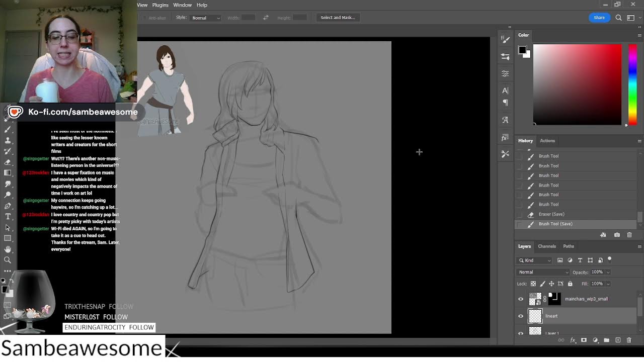644x362 pixels.
Task: Delete the selected layer with trash icon
Action: [629, 340]
